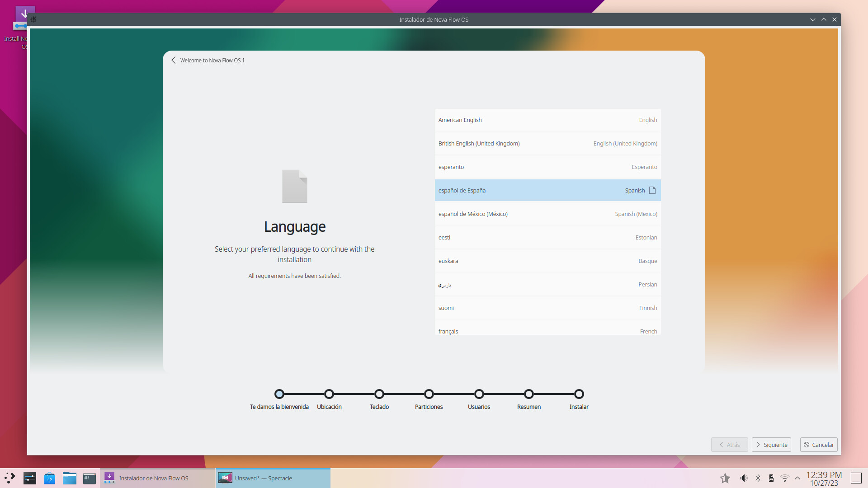Viewport: 868px width, 488px height.
Task: Open the Konsole terminal taskbar icon
Action: pyautogui.click(x=90, y=478)
